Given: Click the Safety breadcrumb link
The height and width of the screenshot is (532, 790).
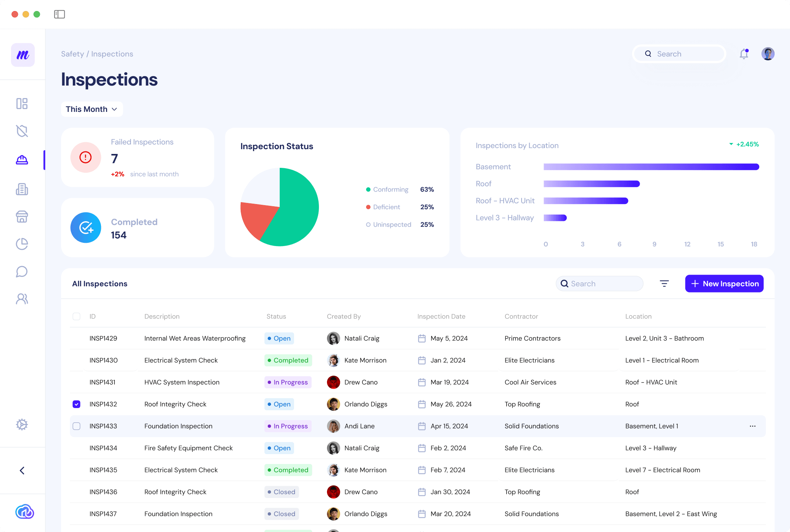Looking at the screenshot, I should coord(72,54).
